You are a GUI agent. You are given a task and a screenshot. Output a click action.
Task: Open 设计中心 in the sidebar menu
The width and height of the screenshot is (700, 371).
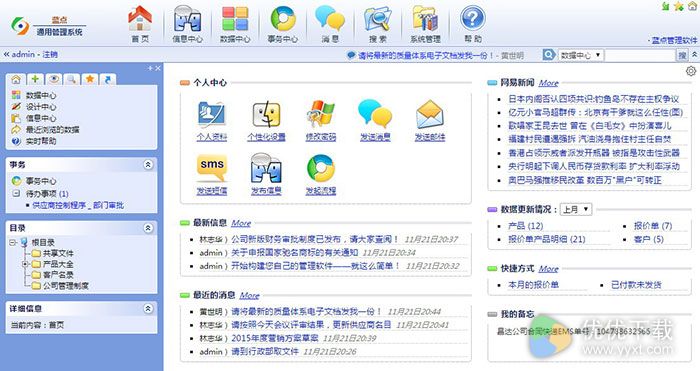(x=41, y=107)
